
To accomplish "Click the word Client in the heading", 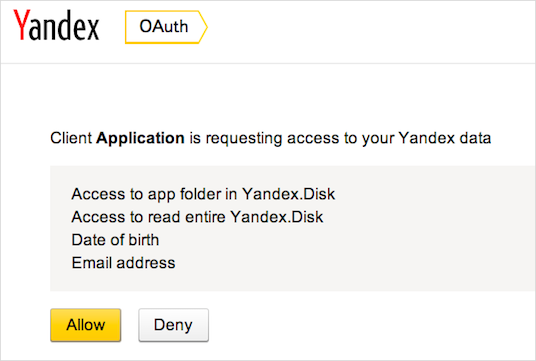I will 71,138.
